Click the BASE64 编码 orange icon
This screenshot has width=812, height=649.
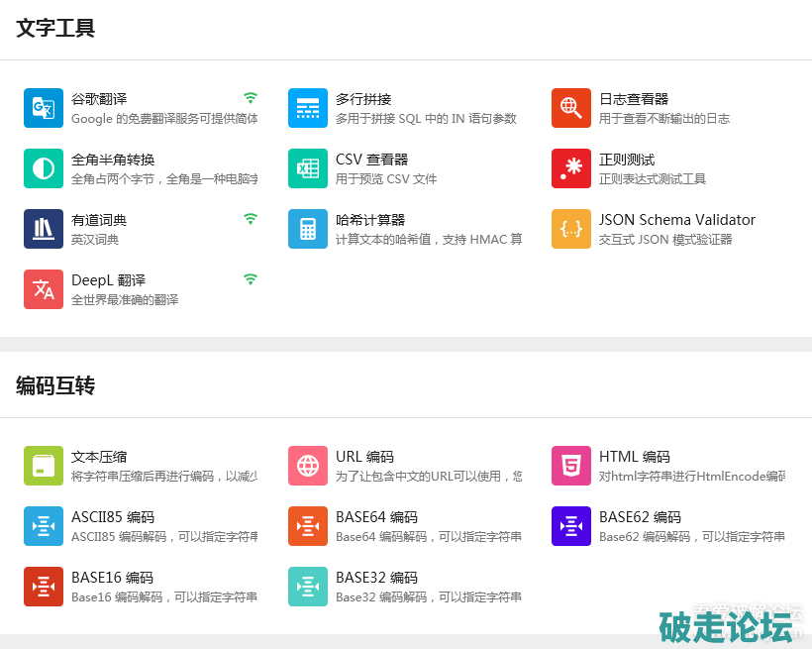tap(308, 526)
